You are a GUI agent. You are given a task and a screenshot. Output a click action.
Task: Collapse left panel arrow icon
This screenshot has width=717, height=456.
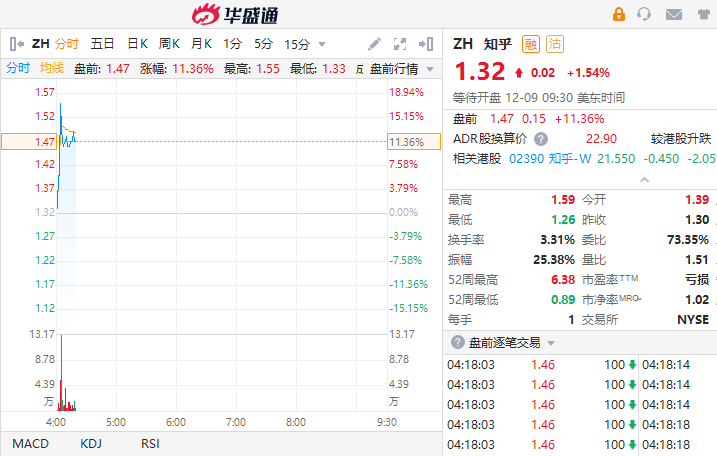(16, 44)
